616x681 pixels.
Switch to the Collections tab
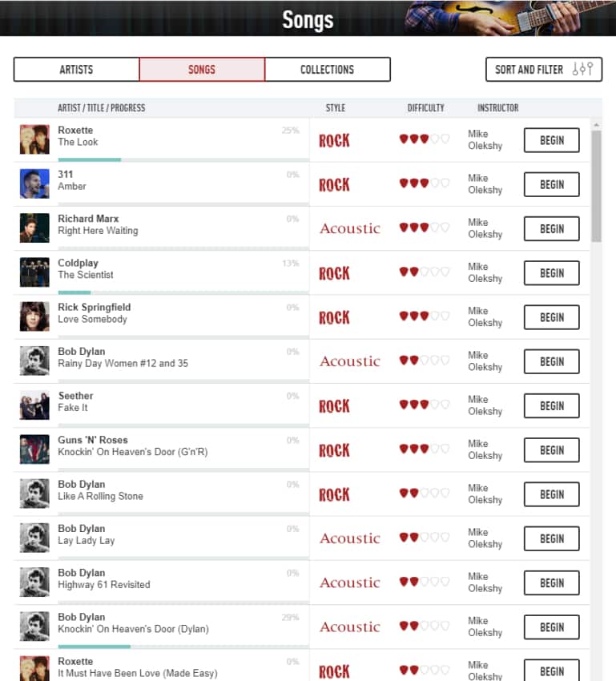tap(327, 70)
